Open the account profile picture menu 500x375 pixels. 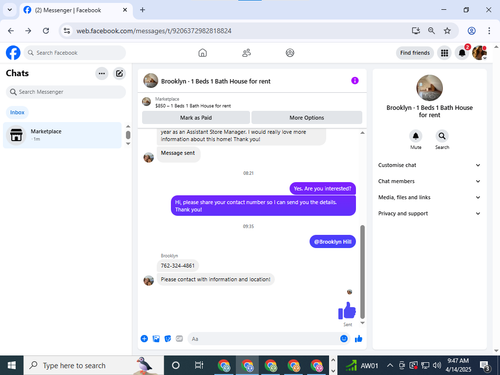(479, 53)
